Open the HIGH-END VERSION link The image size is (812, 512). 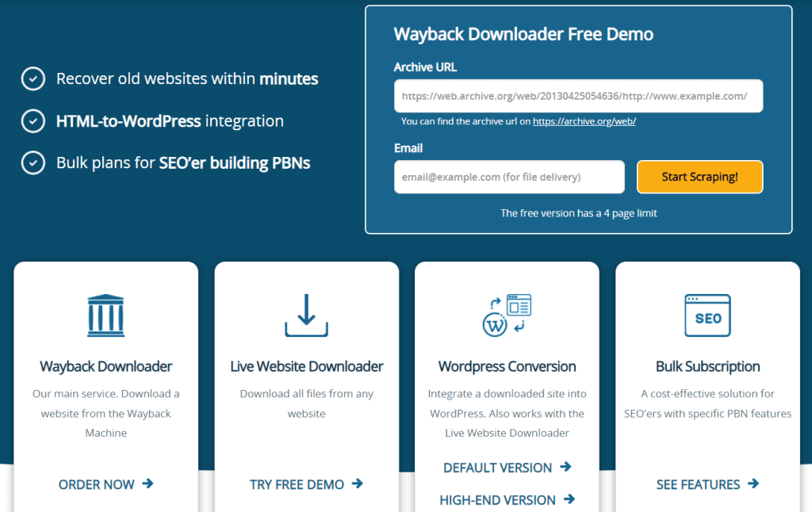coord(507,500)
